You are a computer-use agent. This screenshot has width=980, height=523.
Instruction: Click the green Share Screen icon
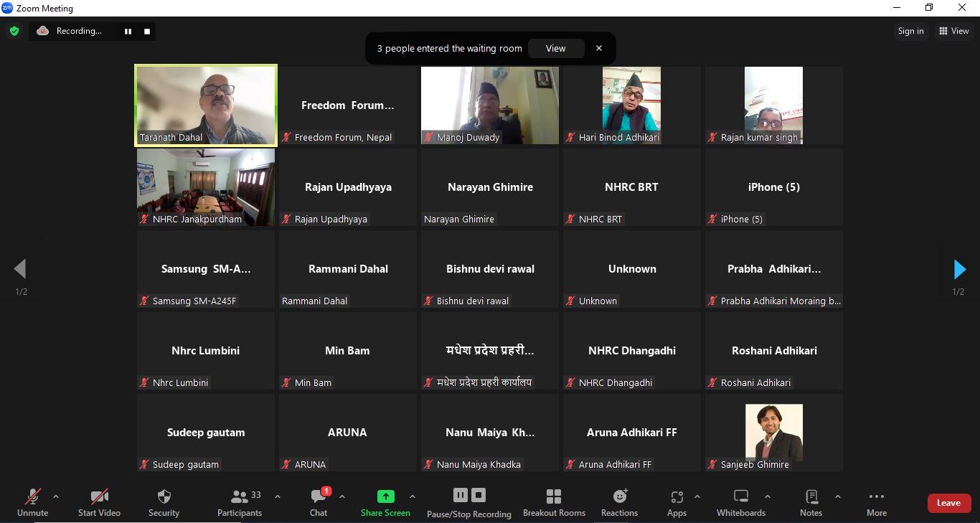click(385, 496)
